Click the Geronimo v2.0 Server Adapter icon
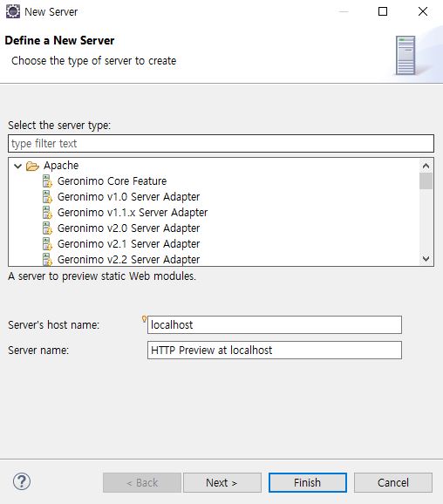This screenshot has width=443, height=504. tap(47, 228)
